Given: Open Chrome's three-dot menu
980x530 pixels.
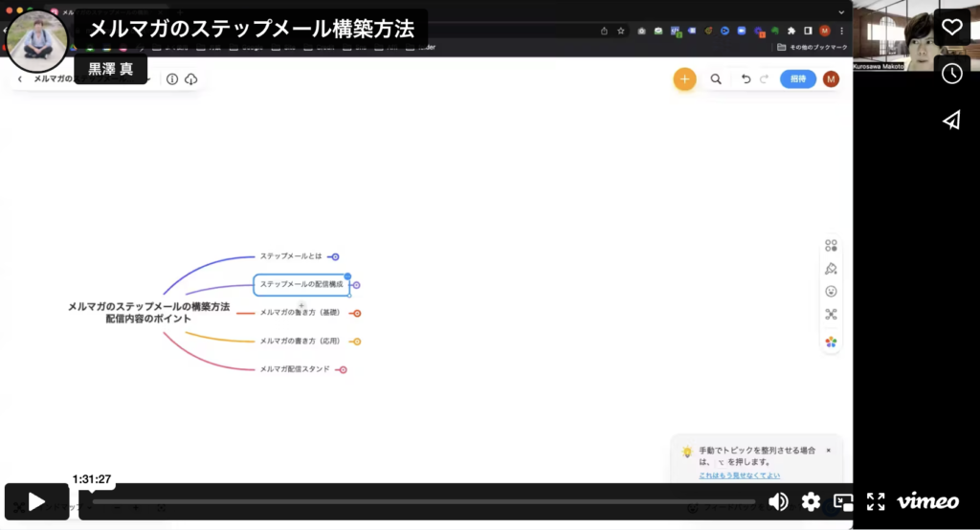Looking at the screenshot, I should coord(842,31).
